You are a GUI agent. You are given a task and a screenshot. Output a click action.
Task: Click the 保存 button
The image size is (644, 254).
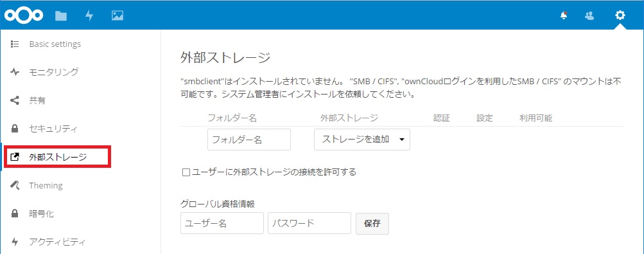(372, 223)
